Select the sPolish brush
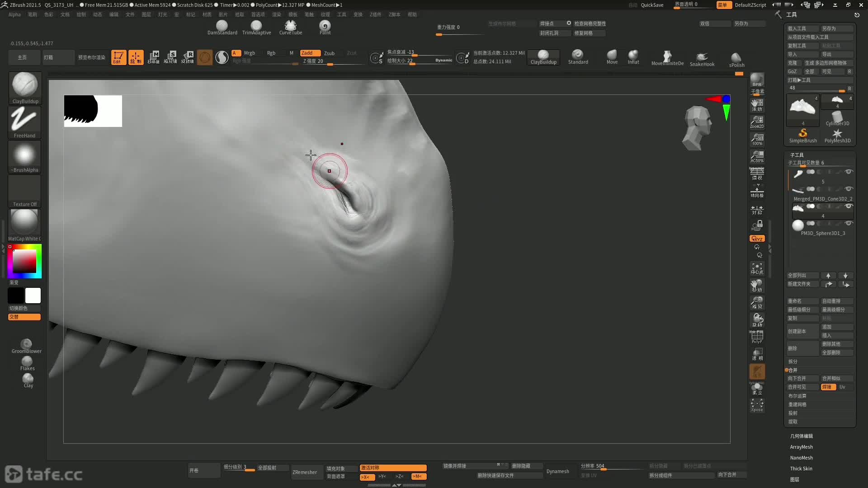This screenshot has height=488, width=868. pos(736,60)
